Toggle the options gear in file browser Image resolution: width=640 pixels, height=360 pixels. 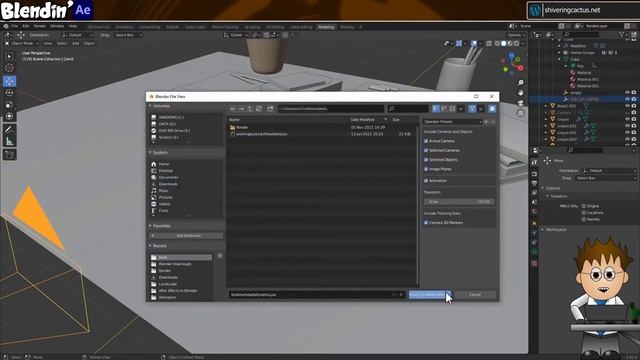click(x=492, y=109)
